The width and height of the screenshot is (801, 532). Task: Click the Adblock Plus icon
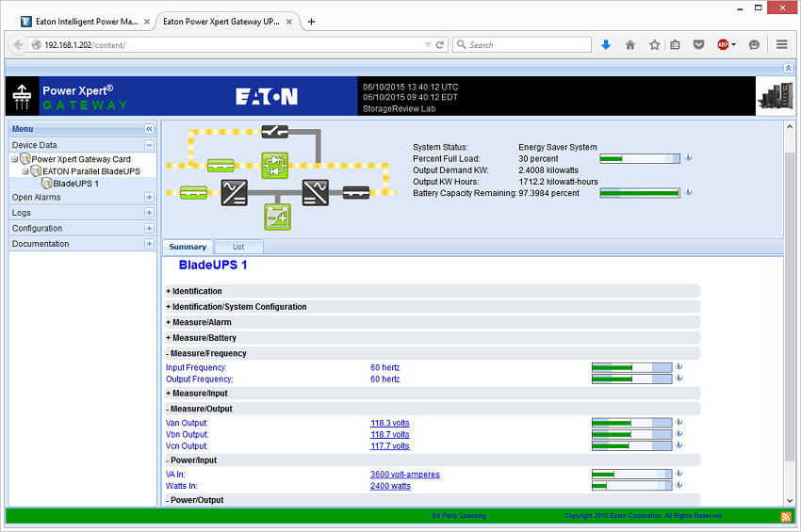click(x=723, y=45)
